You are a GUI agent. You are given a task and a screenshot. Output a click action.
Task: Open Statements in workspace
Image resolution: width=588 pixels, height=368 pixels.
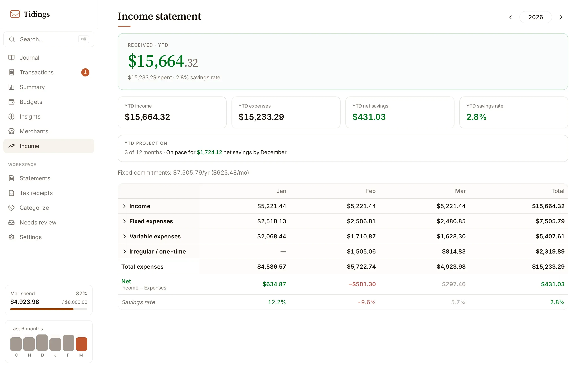(x=49, y=178)
